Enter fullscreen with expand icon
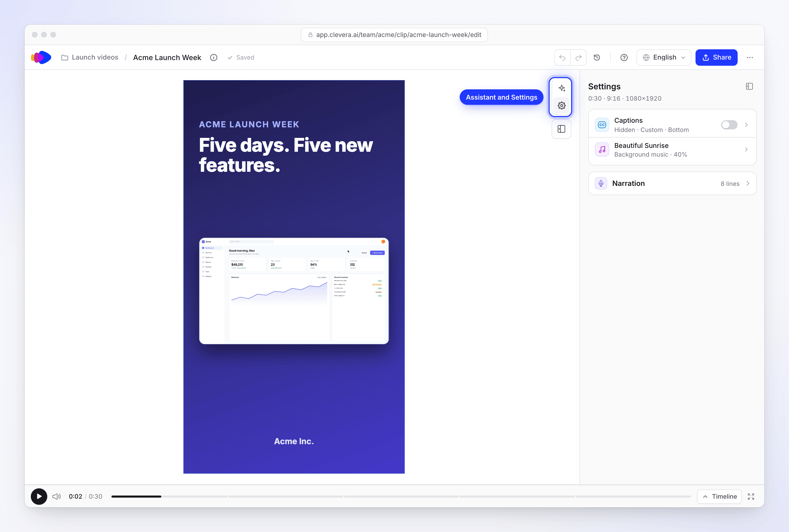 tap(751, 496)
